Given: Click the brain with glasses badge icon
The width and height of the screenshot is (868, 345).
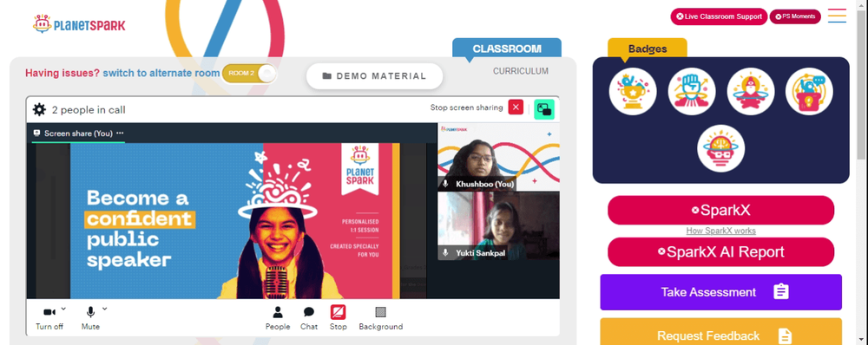Looking at the screenshot, I should (720, 149).
